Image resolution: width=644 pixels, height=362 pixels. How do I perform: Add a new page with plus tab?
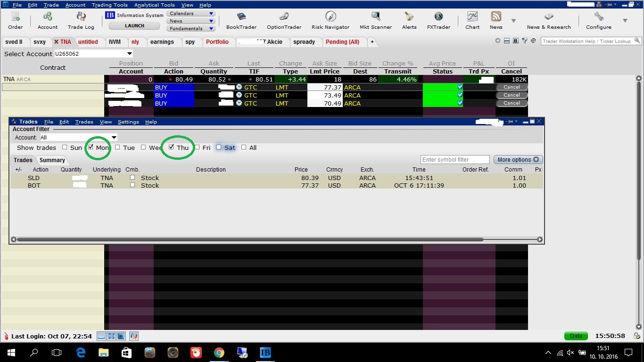point(372,42)
